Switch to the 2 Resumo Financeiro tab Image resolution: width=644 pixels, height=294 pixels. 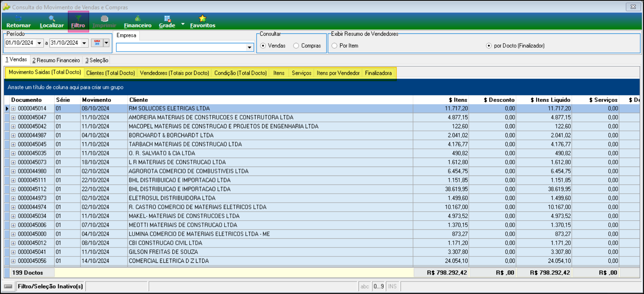56,60
